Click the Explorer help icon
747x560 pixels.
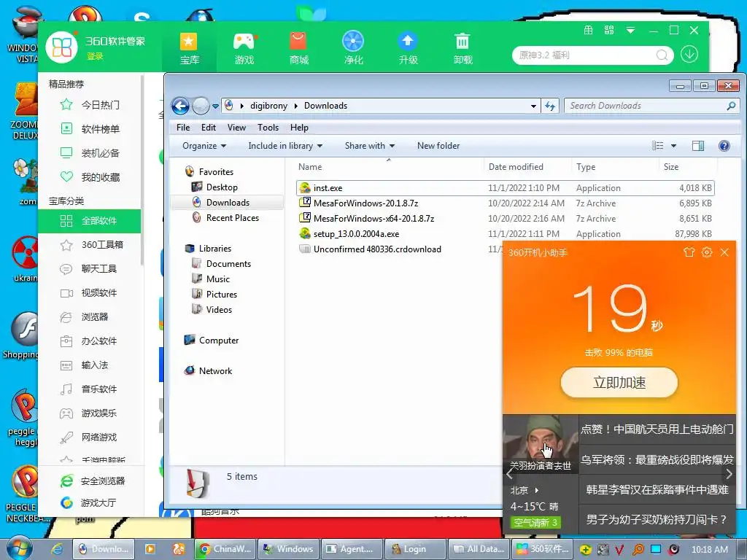724,146
